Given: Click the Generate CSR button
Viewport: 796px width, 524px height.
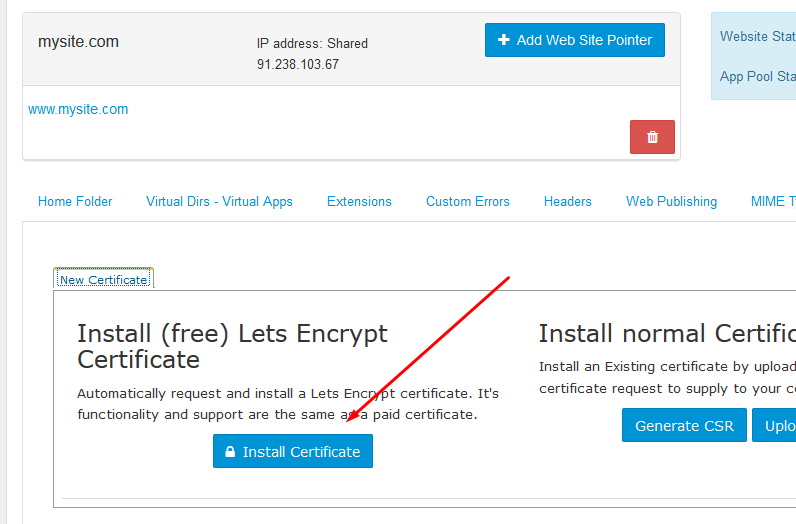Looking at the screenshot, I should point(684,425).
